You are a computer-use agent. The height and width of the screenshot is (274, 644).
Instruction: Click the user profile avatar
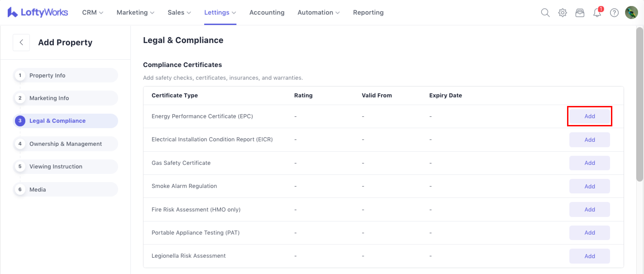(x=631, y=12)
